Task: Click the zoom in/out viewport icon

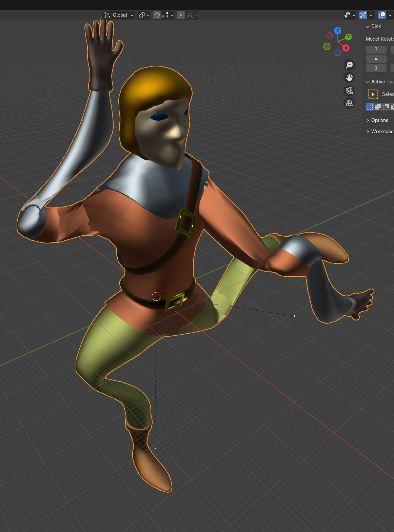Action: [x=349, y=65]
